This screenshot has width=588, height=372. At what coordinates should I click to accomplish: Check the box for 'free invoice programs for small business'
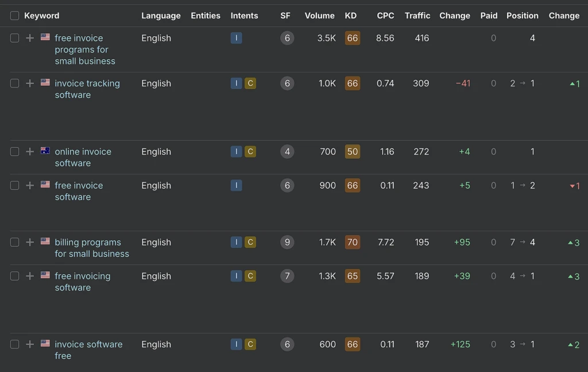(14, 38)
